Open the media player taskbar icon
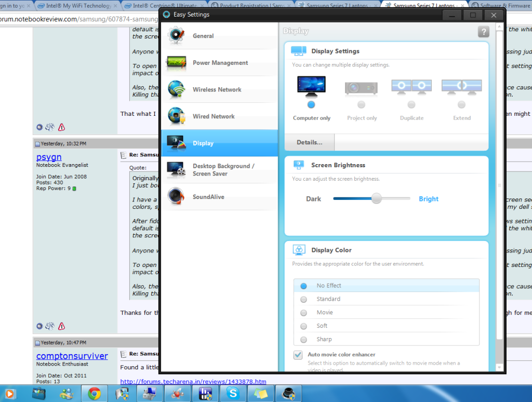 pyautogui.click(x=9, y=394)
